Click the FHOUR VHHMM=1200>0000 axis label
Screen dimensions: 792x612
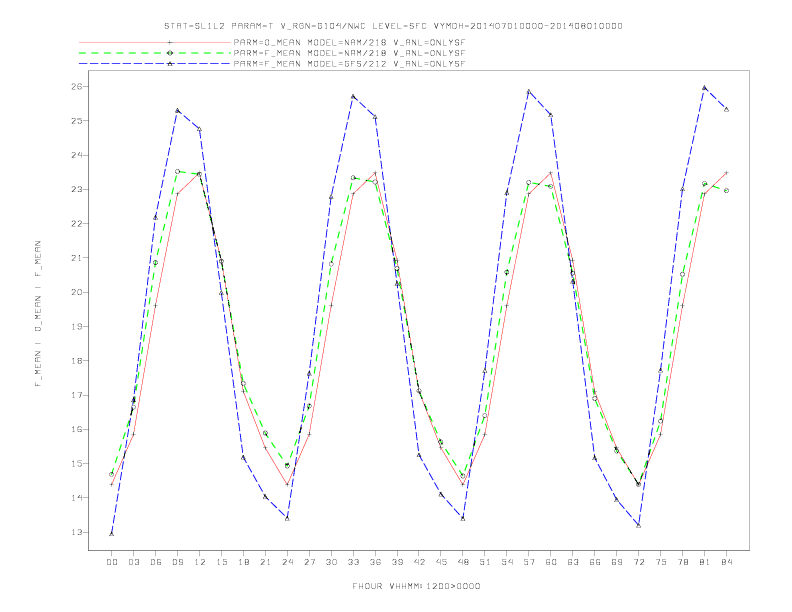tap(416, 586)
